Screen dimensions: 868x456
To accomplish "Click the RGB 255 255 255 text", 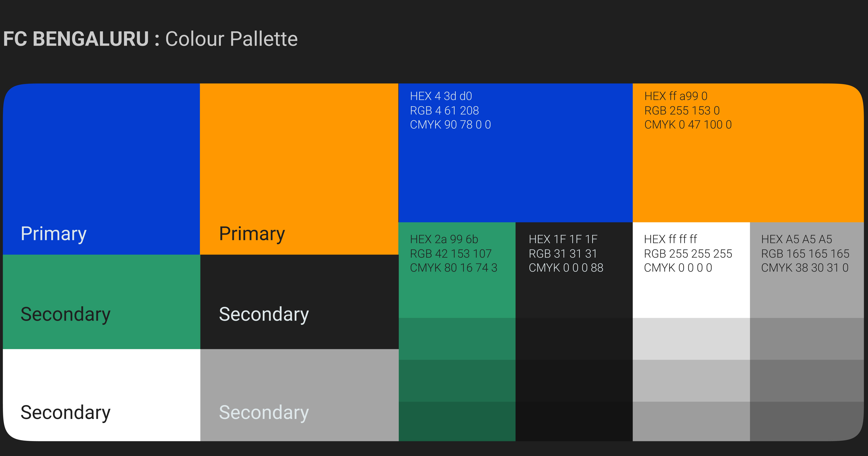I will 688,254.
